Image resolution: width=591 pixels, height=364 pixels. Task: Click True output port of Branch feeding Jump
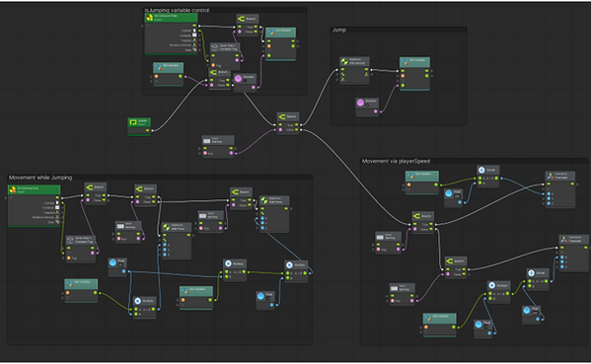click(297, 125)
